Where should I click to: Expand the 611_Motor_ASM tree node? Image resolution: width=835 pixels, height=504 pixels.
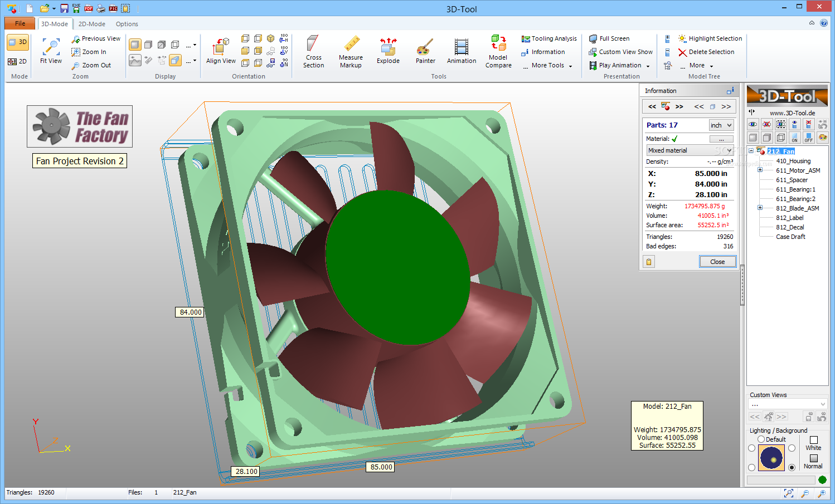coord(760,170)
